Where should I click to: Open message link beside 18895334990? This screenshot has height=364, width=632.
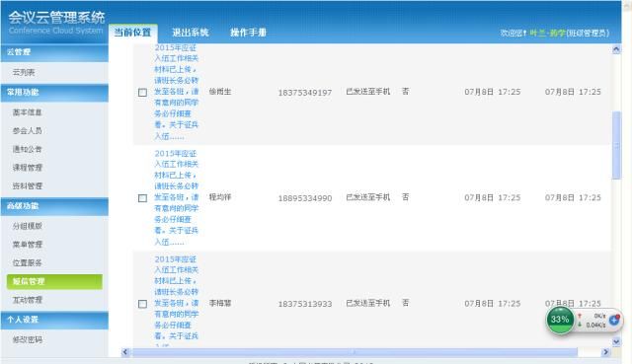pos(177,197)
